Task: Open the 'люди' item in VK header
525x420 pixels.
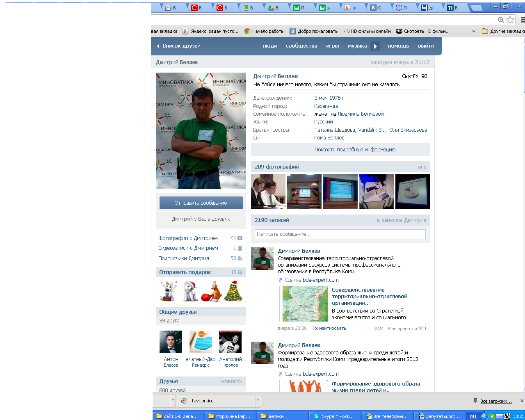Action: 270,46
